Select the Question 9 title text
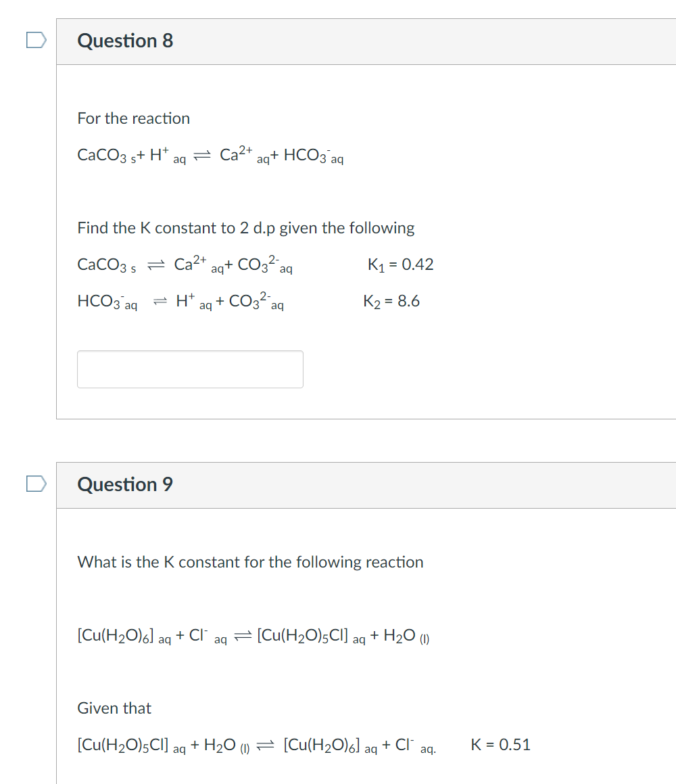The image size is (676, 784). pos(125,484)
